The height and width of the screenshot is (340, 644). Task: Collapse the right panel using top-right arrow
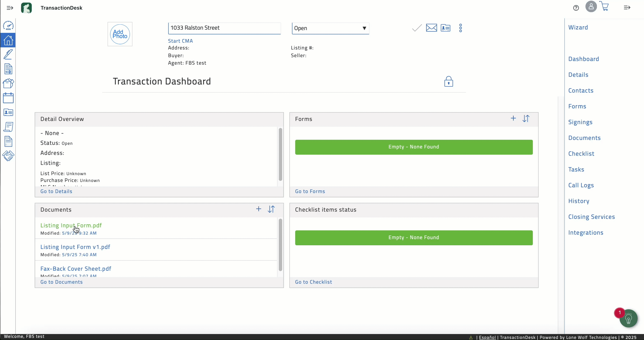pos(627,8)
